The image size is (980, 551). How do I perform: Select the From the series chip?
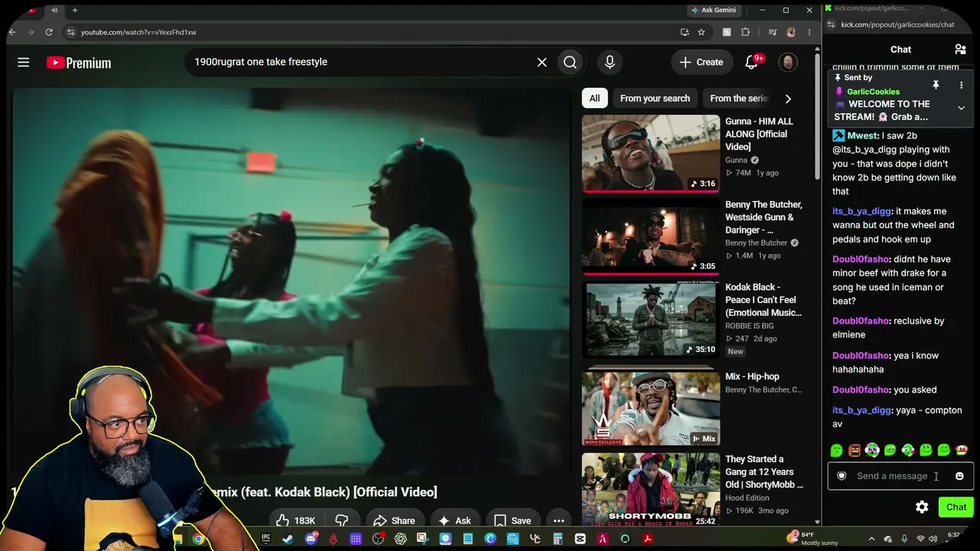coord(738,98)
